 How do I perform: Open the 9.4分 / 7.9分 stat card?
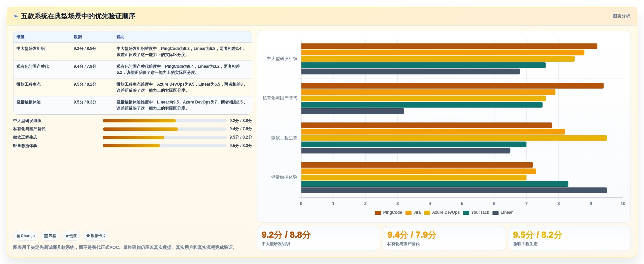tap(444, 238)
